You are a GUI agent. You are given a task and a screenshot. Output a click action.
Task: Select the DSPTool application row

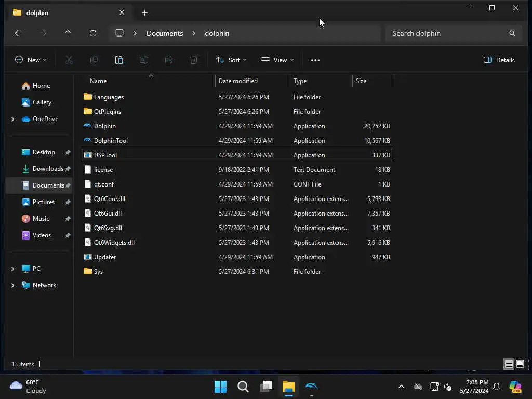(x=237, y=155)
